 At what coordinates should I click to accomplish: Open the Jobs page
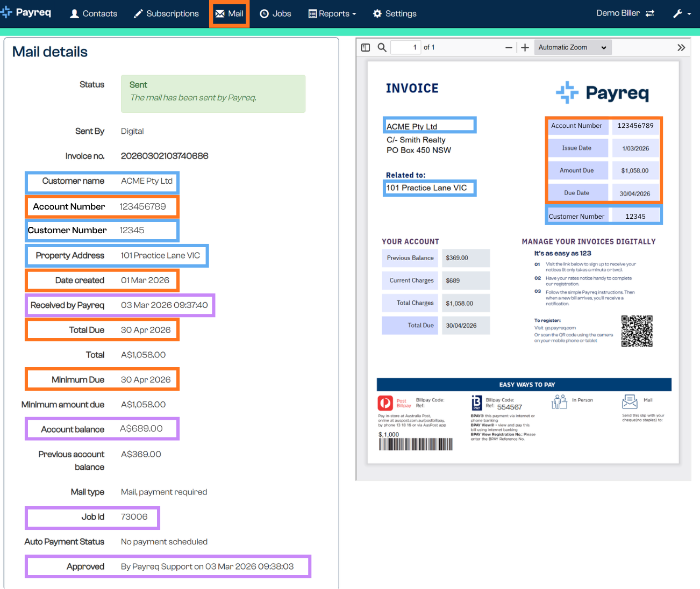pyautogui.click(x=275, y=13)
